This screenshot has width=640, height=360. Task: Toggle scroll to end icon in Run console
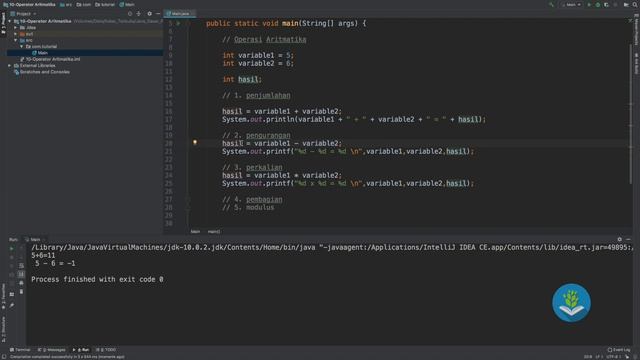pyautogui.click(x=21, y=274)
